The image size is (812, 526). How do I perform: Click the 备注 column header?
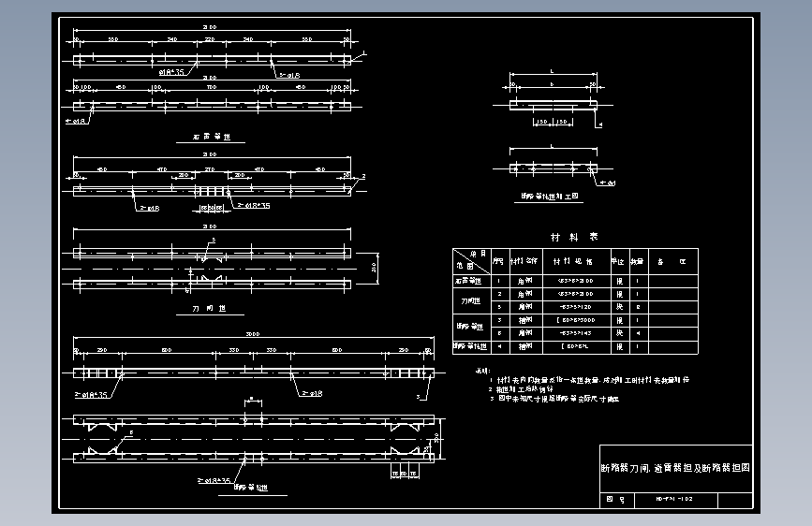[672, 261]
